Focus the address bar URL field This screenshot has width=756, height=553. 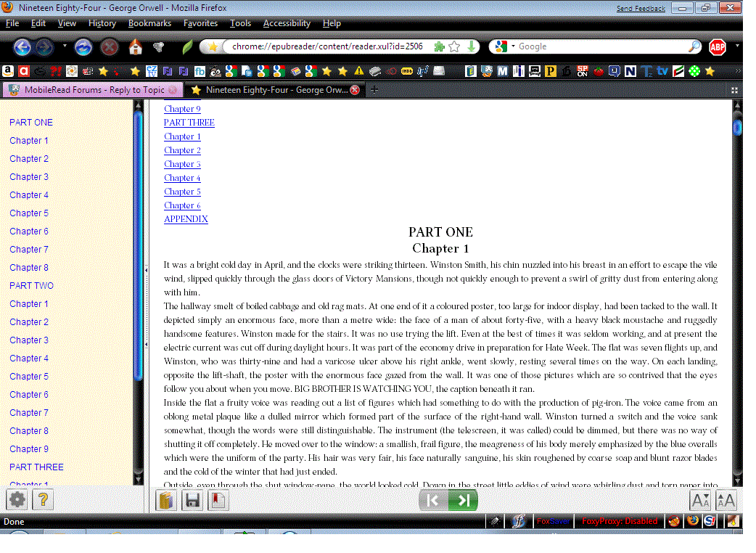pyautogui.click(x=328, y=46)
